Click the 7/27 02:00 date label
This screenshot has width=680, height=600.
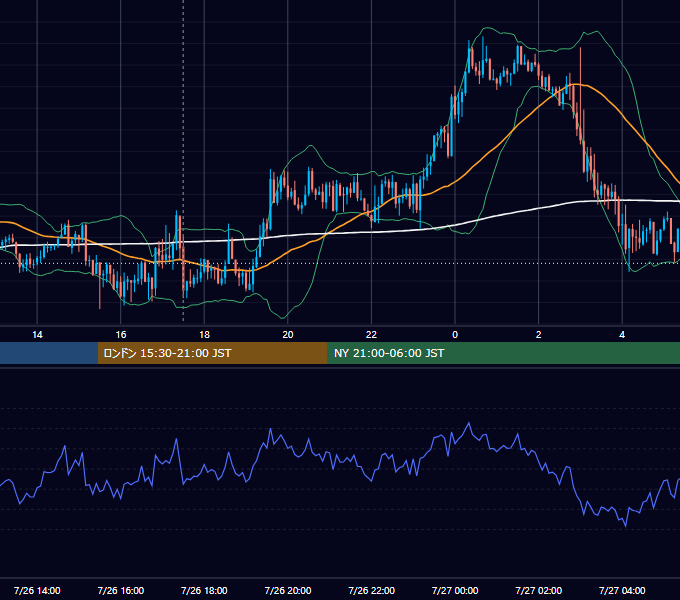pos(539,590)
